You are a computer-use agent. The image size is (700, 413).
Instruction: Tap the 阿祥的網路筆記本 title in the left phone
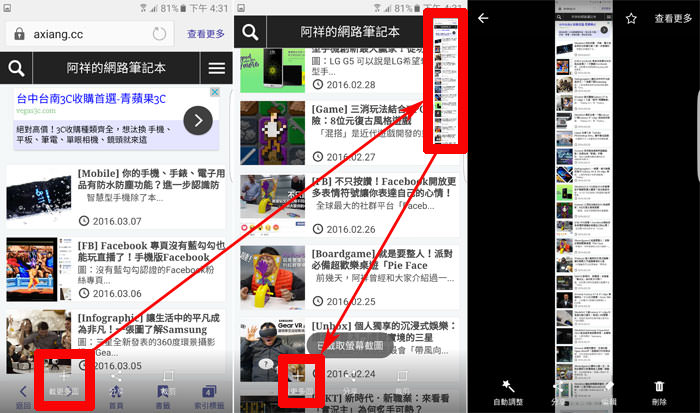[116, 68]
